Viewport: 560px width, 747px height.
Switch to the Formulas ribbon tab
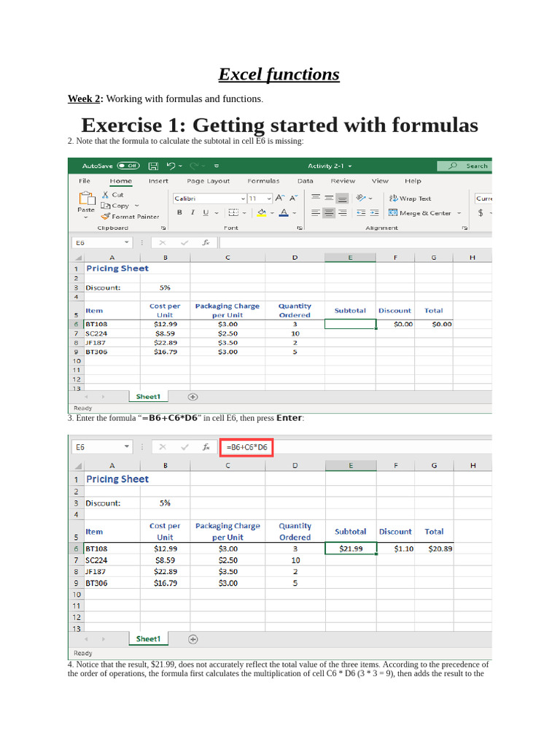click(x=263, y=181)
